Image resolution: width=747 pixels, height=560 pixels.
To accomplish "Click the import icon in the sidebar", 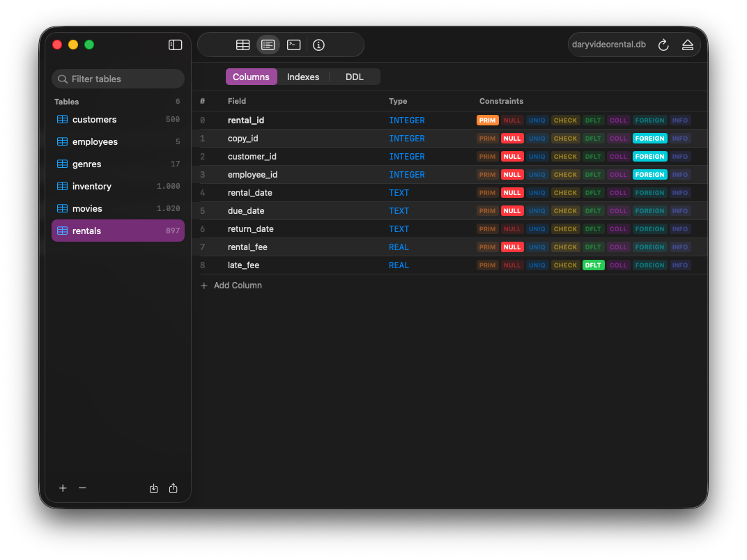I will [x=153, y=488].
